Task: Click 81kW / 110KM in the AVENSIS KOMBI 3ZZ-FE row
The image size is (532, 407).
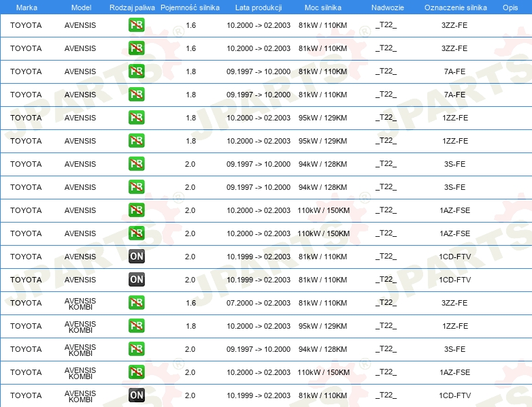Action: (x=322, y=303)
